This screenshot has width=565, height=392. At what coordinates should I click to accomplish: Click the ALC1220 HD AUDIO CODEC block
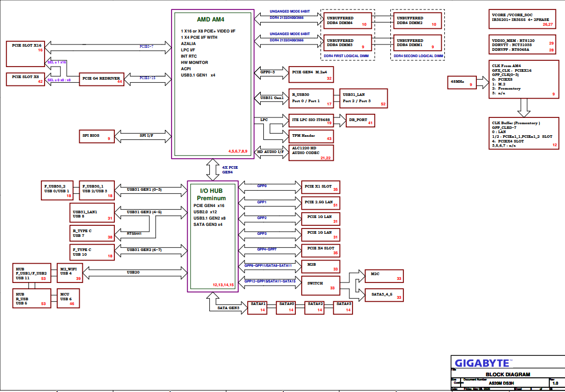point(311,153)
